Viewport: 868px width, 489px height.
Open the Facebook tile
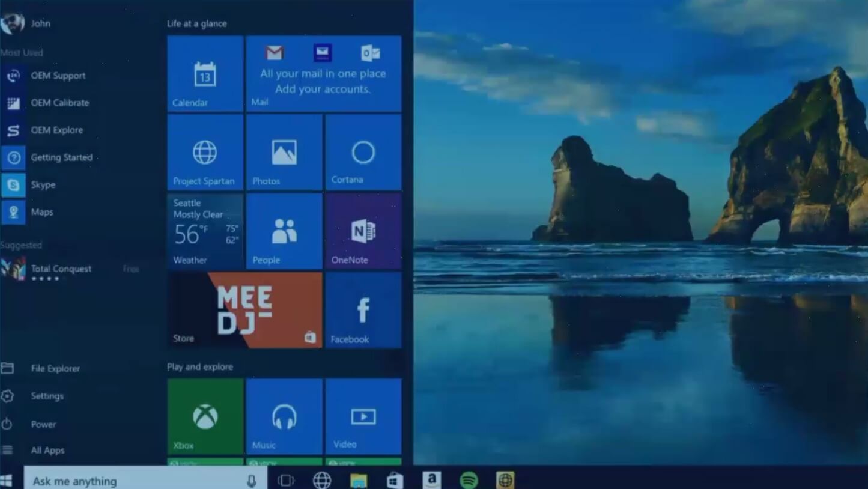(363, 310)
